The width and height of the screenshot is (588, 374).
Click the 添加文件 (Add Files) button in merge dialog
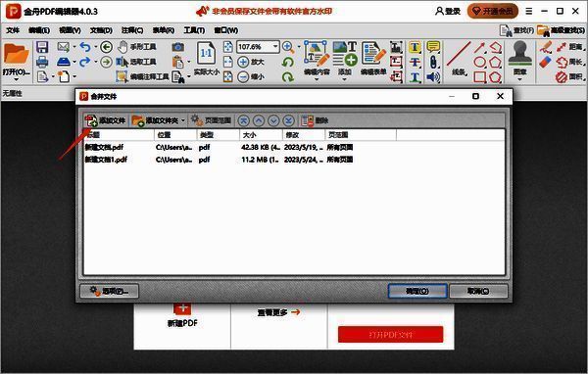[105, 120]
